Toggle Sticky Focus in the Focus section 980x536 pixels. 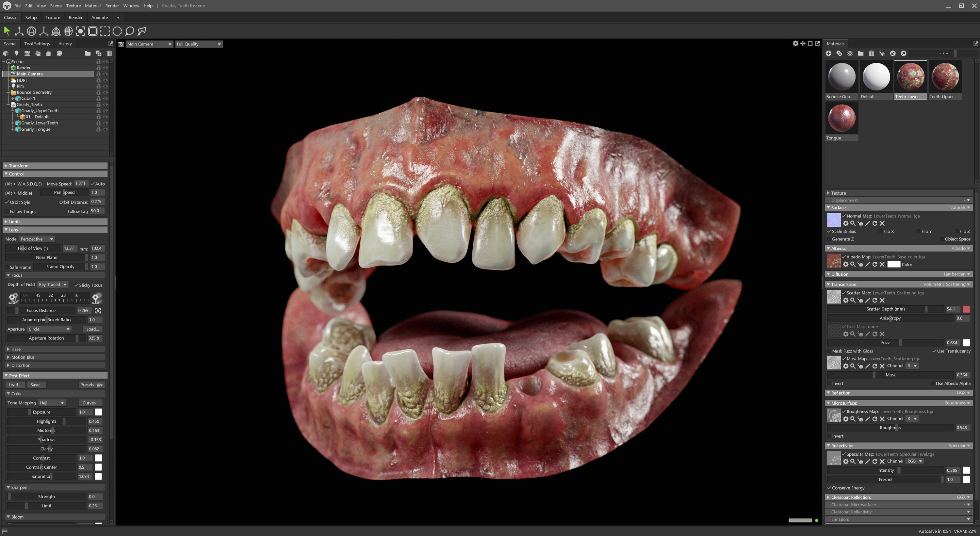point(76,285)
